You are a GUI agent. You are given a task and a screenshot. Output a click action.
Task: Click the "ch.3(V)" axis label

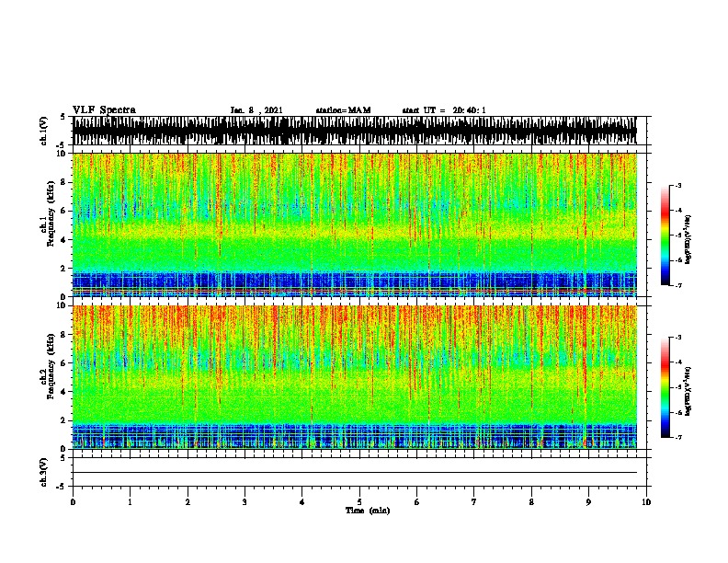(x=44, y=472)
